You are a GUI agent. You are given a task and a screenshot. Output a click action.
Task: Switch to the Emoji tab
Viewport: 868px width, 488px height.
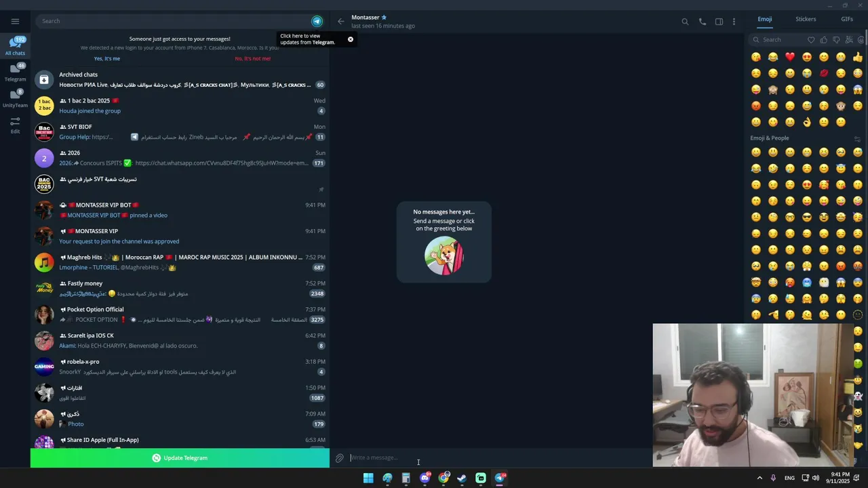point(765,19)
